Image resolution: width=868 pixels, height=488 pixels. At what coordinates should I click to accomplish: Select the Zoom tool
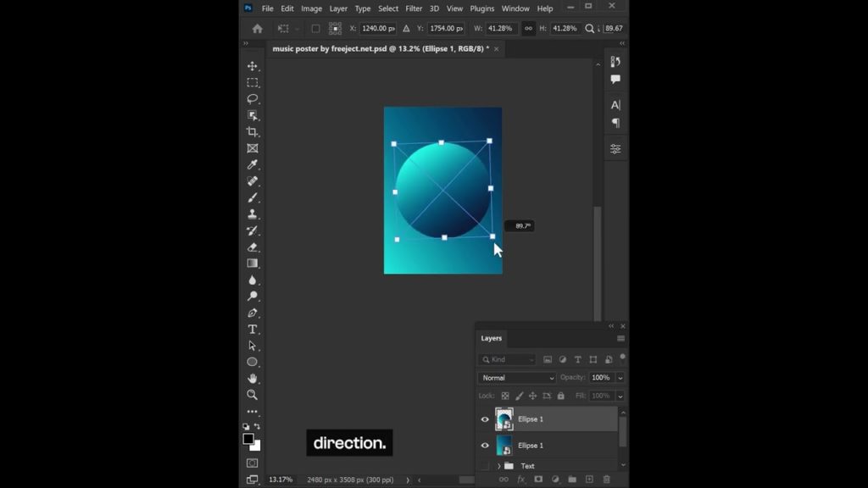(250, 395)
